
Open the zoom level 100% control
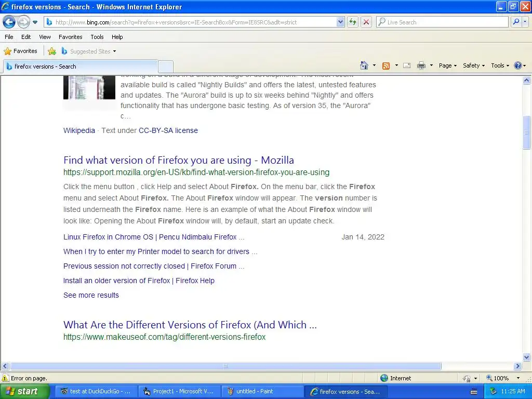coord(503,378)
